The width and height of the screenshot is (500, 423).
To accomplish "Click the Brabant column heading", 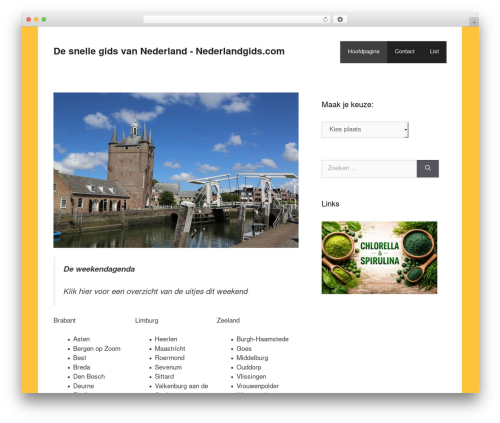I will tap(65, 320).
